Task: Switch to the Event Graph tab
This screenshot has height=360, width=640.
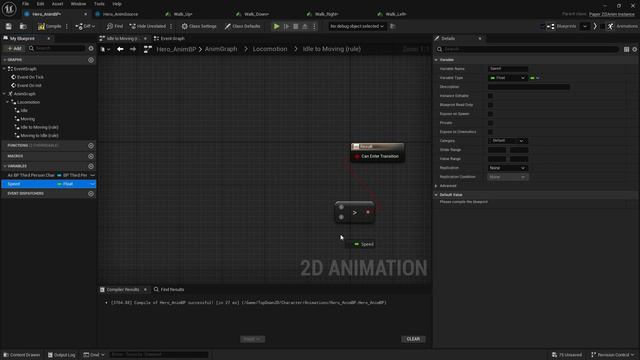Action: (x=169, y=38)
